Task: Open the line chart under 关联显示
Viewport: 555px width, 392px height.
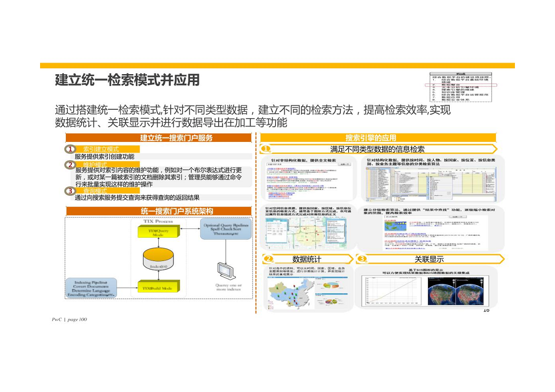Action: [392, 291]
